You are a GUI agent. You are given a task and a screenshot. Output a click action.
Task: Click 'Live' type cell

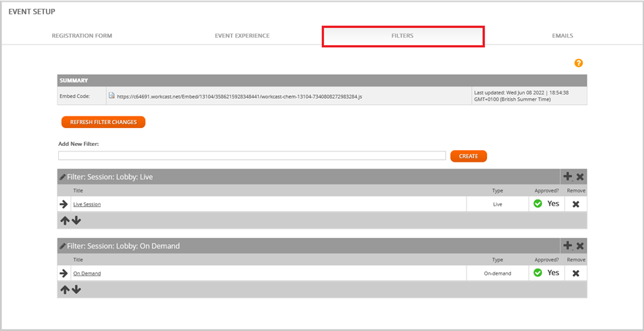coord(497,204)
